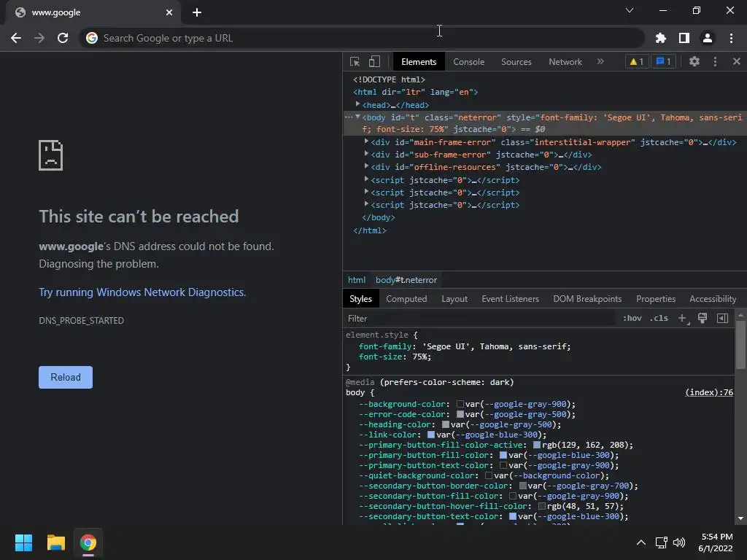The width and height of the screenshot is (747, 560).
Task: Expand the head element node
Action: click(357, 104)
